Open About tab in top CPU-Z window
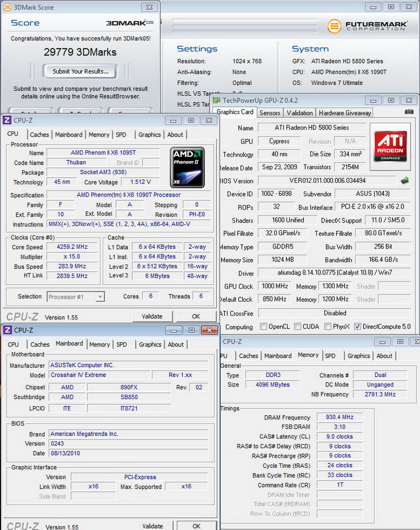This screenshot has height=530, width=420. (175, 134)
